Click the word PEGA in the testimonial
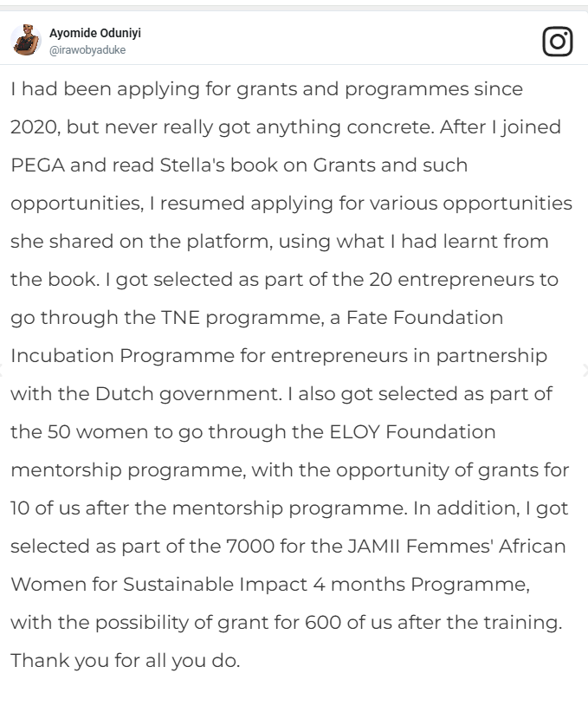 (x=37, y=165)
